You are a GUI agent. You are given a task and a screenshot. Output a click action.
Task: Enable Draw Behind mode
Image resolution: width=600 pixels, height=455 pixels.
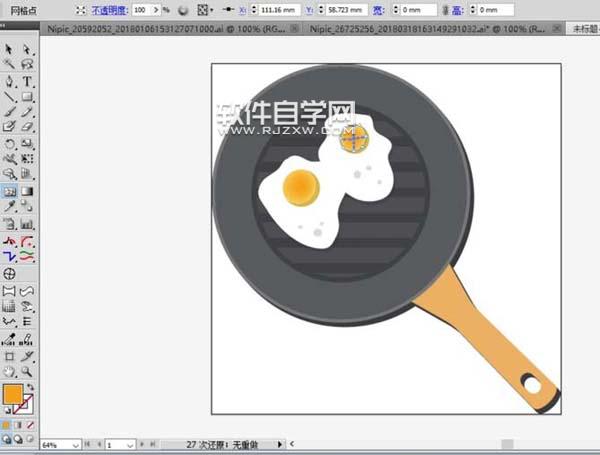[x=18, y=439]
